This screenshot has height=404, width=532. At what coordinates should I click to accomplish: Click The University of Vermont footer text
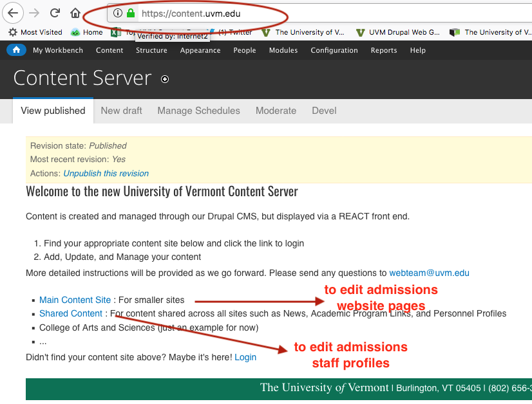[324, 387]
